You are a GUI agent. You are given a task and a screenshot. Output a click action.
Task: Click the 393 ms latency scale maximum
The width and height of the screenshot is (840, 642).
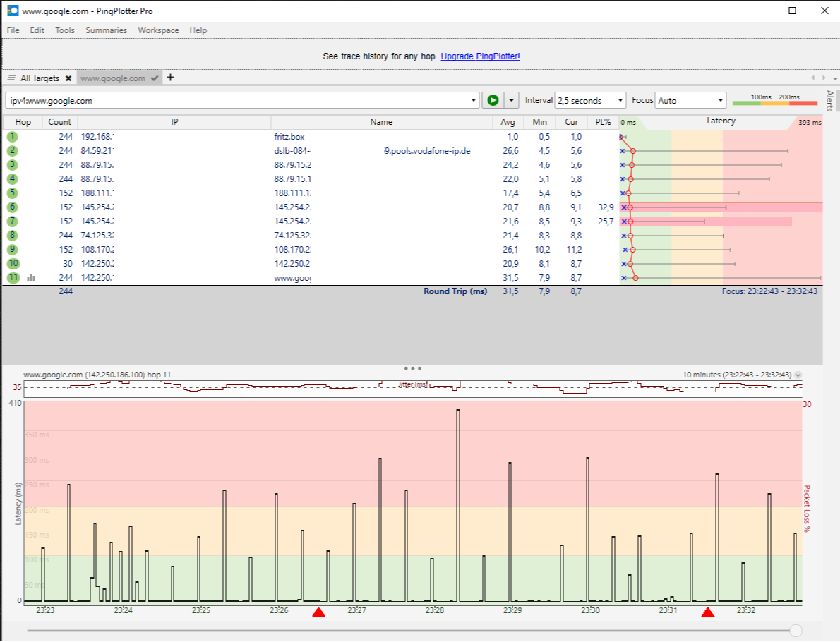[810, 123]
